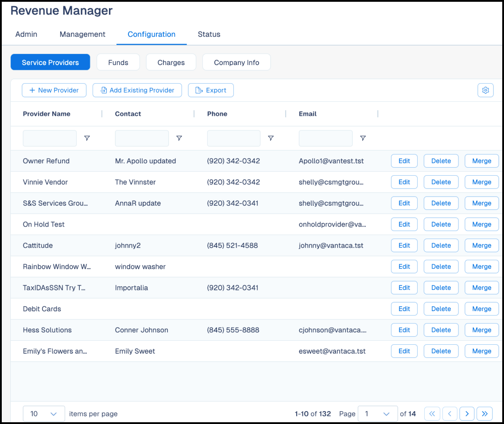Select the Funds sub-tab
This screenshot has height=424, width=504.
pyautogui.click(x=118, y=62)
